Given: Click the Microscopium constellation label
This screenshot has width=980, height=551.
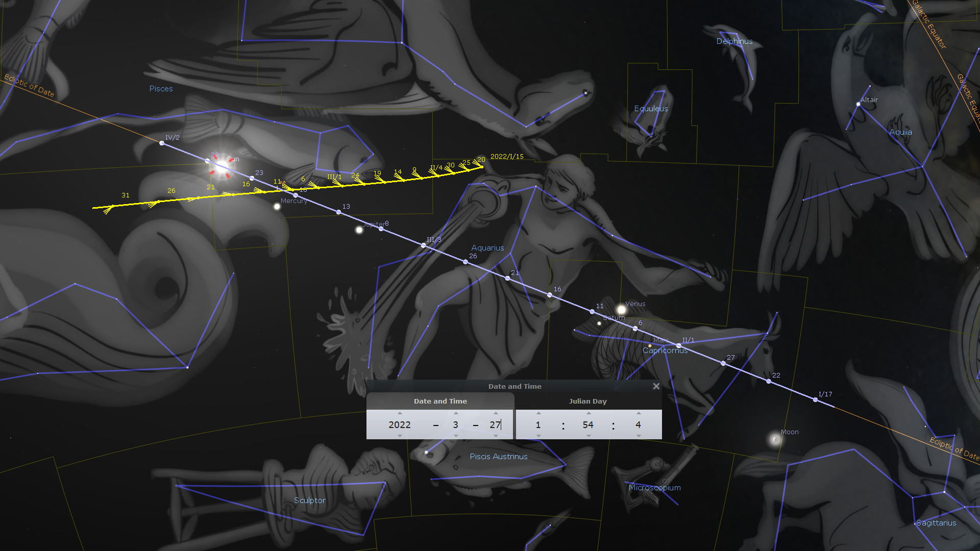Looking at the screenshot, I should tap(655, 488).
